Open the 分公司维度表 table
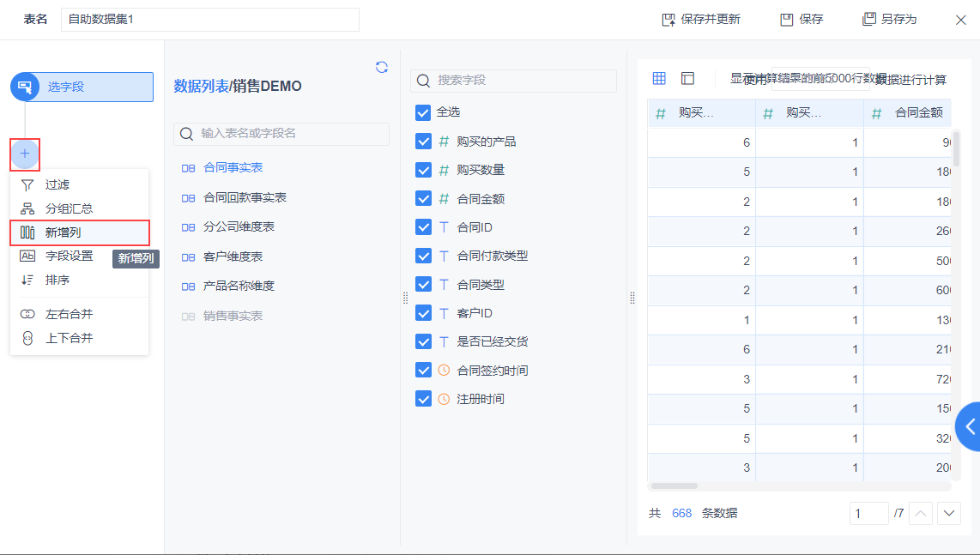980x555 pixels. pyautogui.click(x=239, y=226)
